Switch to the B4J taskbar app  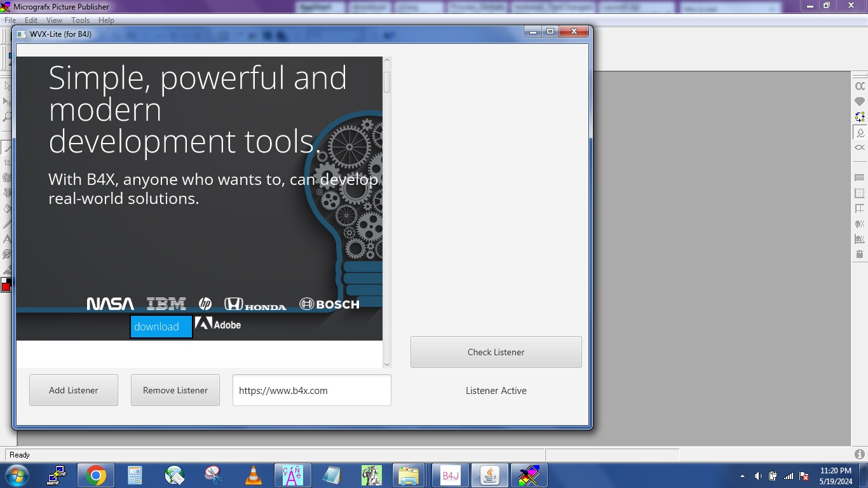pyautogui.click(x=451, y=475)
